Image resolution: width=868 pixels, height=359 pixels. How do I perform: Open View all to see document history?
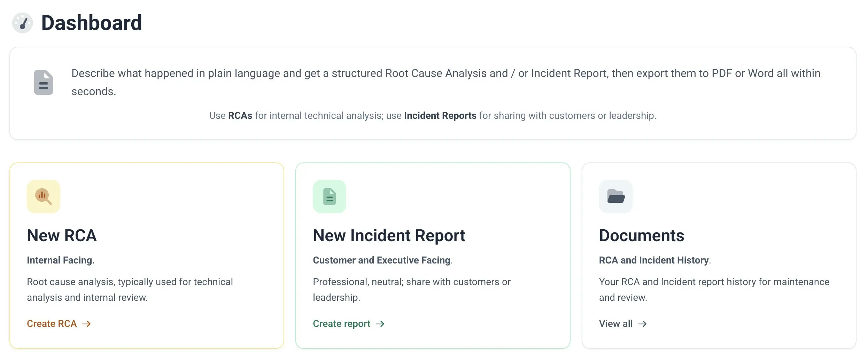point(615,323)
